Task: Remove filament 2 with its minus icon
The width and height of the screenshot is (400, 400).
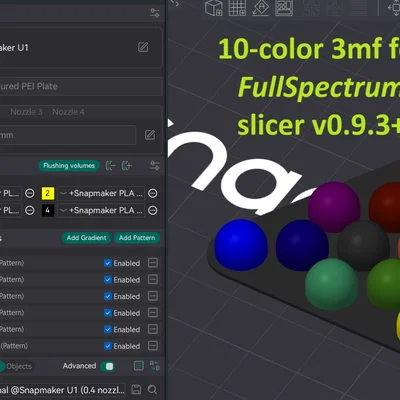Action: (x=153, y=193)
